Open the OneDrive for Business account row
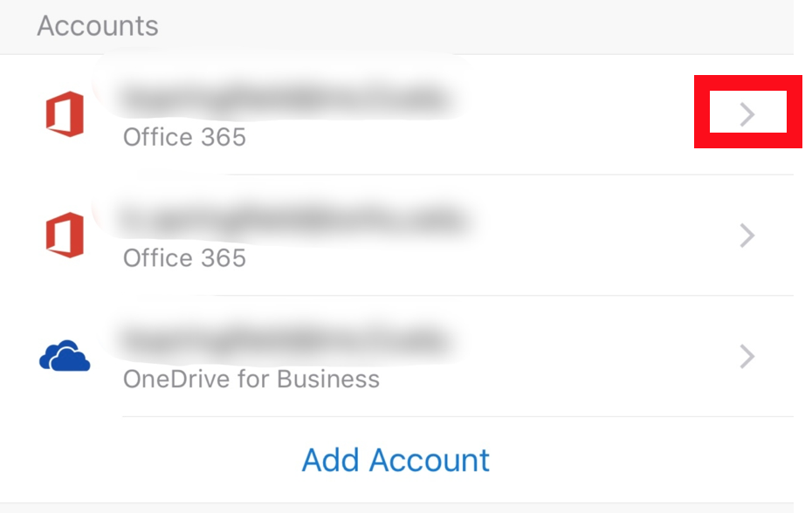The height and width of the screenshot is (513, 812). [396, 356]
